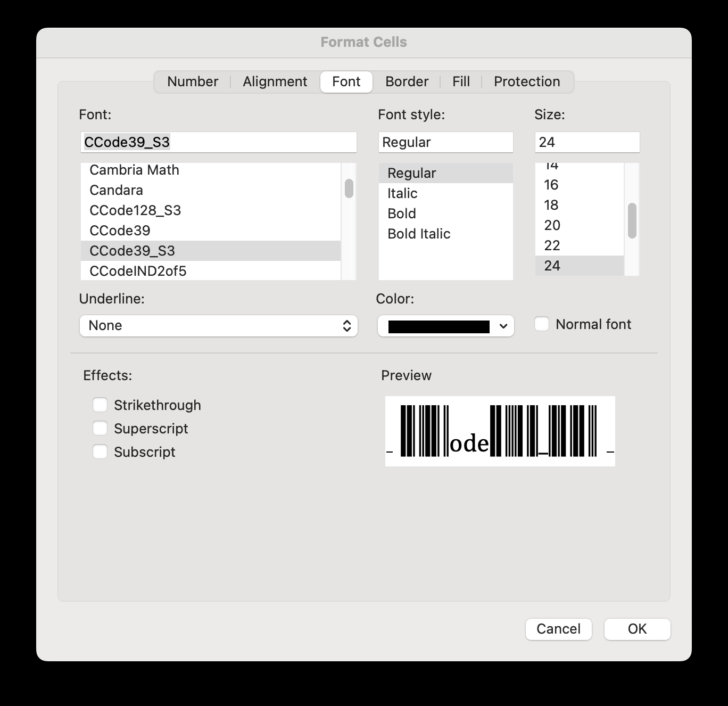Enable Normal font checkbox
This screenshot has height=706, width=728.
click(x=542, y=324)
